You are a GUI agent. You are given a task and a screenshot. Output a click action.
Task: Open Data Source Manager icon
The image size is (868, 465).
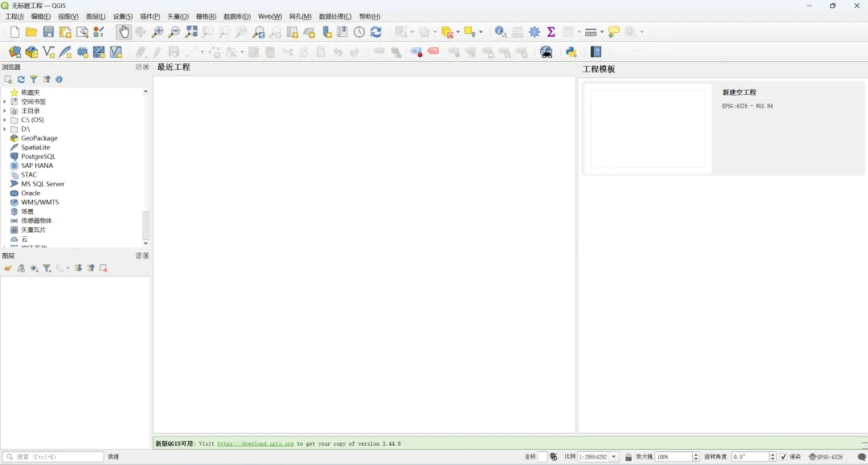pos(15,52)
